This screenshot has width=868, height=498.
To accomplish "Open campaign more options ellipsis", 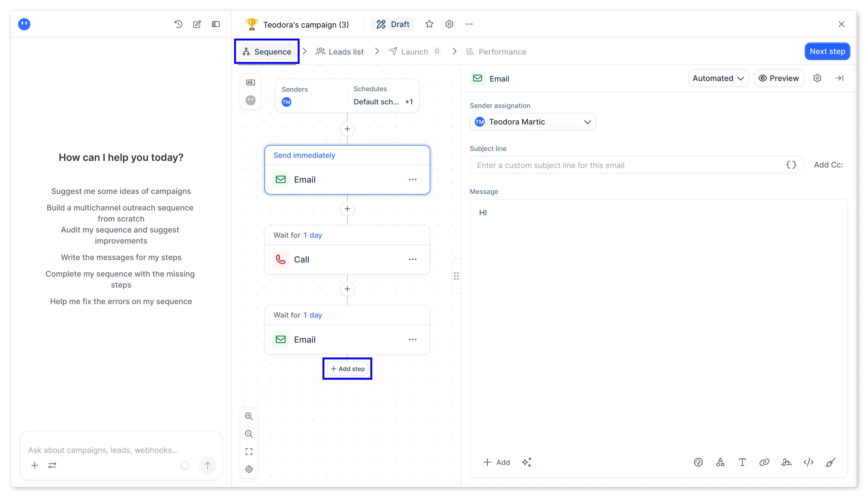I will 469,24.
